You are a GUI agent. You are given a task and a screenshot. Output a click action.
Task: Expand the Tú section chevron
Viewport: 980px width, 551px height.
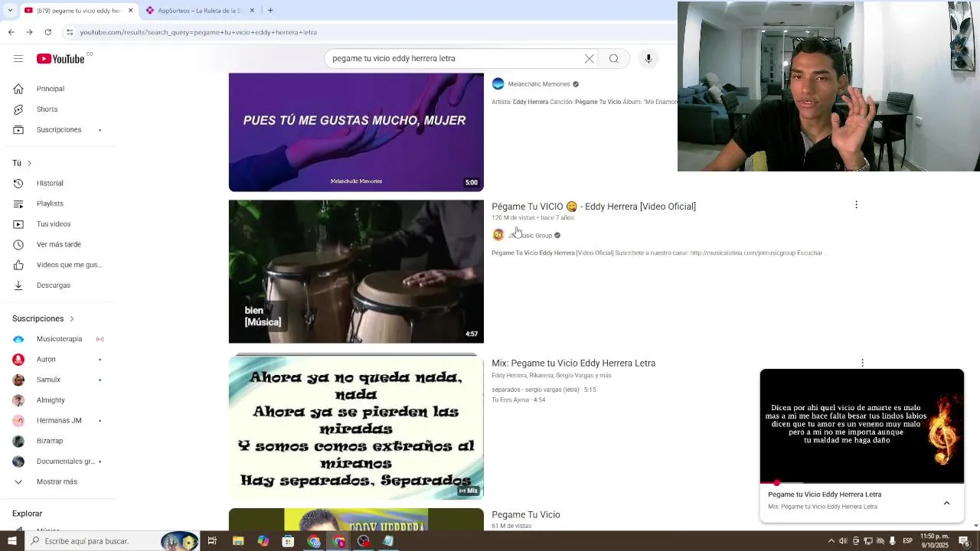[x=29, y=163]
